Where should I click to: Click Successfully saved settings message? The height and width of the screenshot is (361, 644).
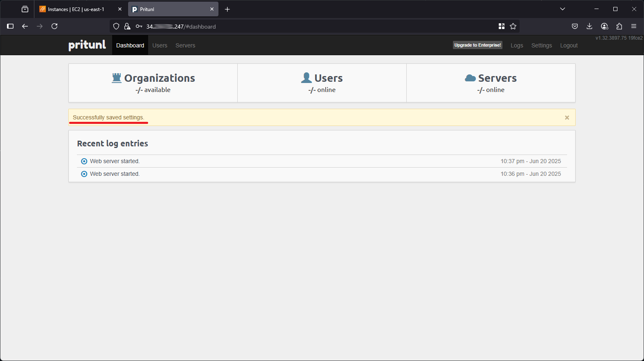coord(108,117)
